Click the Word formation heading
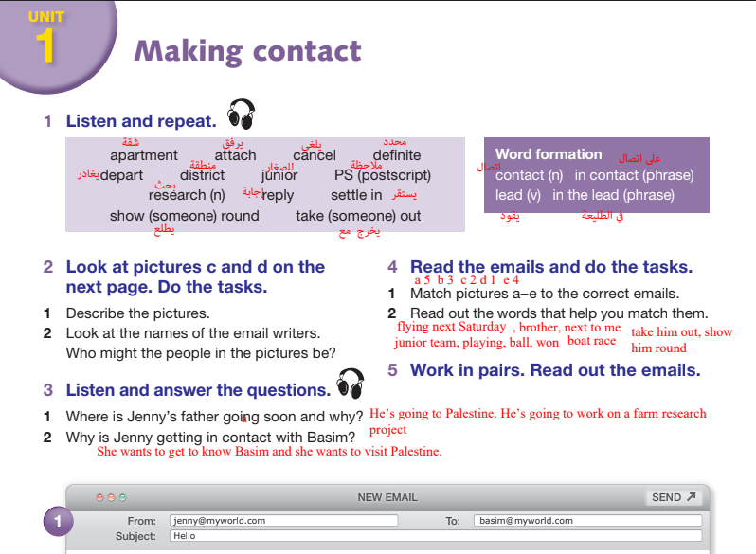756x554 pixels. pos(549,154)
